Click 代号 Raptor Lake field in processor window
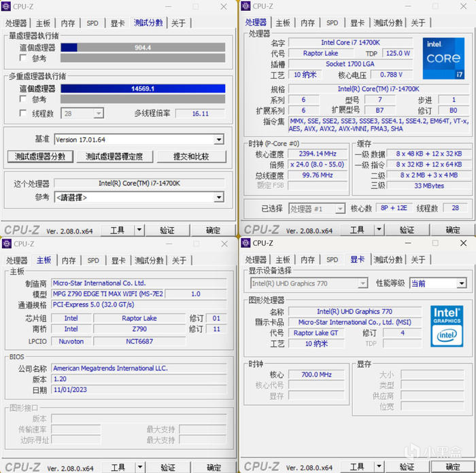 (x=320, y=53)
